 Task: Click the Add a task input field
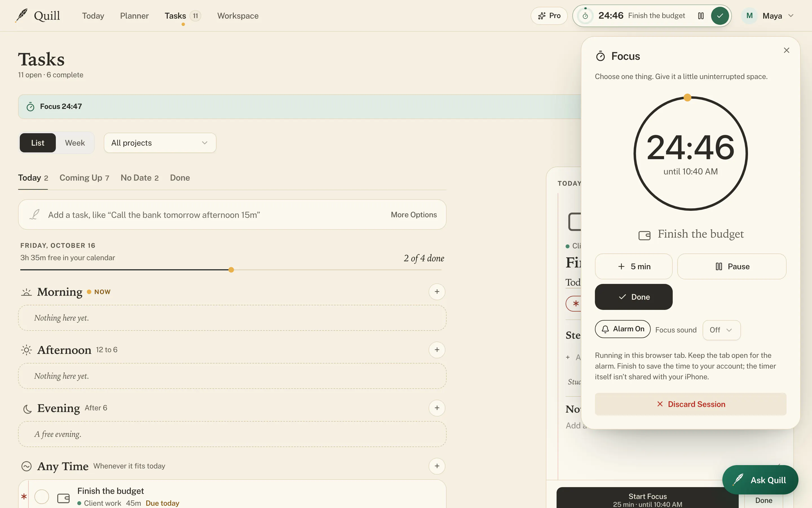232,215
